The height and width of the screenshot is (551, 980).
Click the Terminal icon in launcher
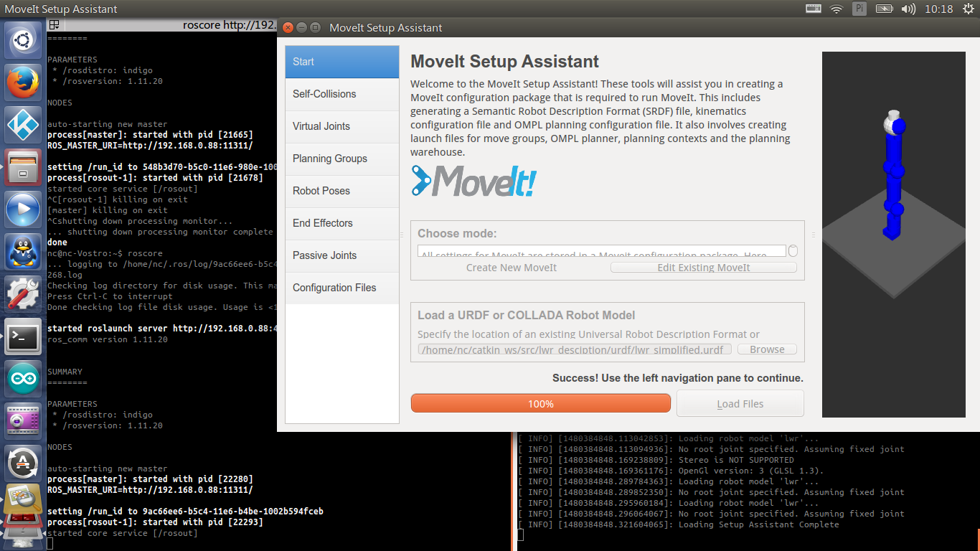coord(24,336)
